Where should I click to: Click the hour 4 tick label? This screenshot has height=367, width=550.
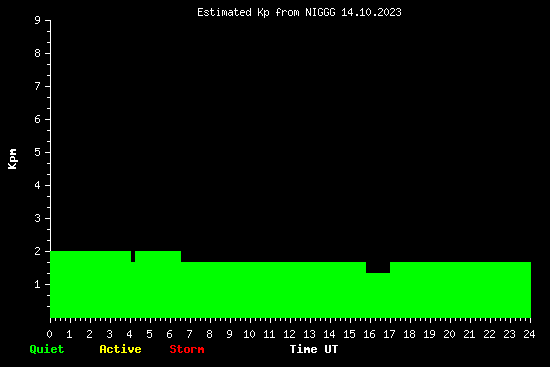[x=129, y=334]
